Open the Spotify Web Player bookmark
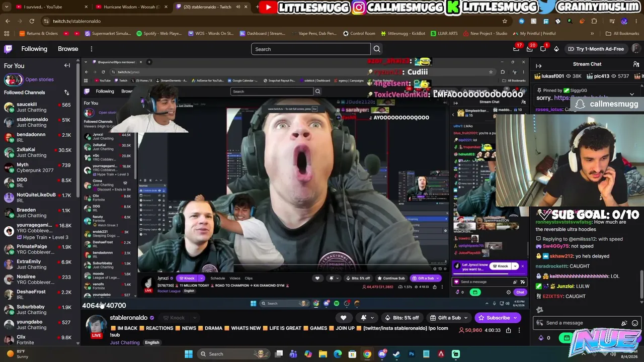 [159, 34]
